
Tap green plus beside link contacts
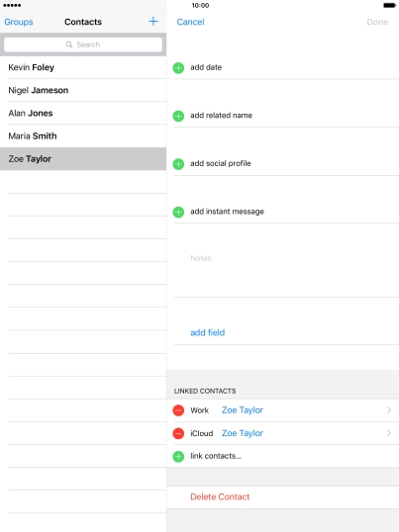pyautogui.click(x=178, y=457)
